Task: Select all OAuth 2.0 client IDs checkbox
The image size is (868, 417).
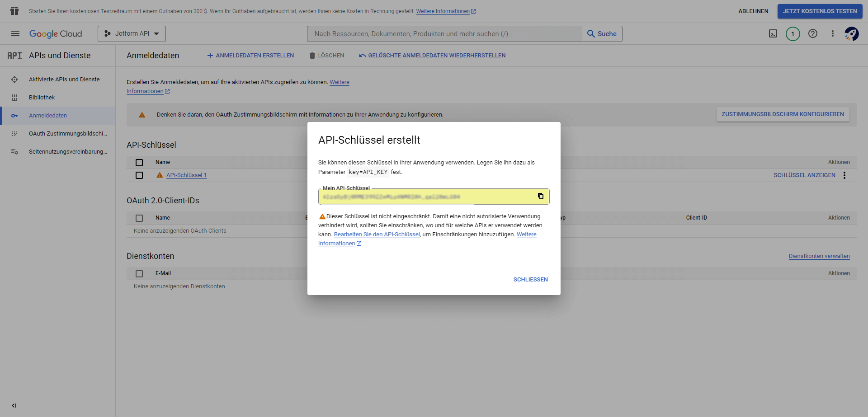Action: (x=139, y=218)
